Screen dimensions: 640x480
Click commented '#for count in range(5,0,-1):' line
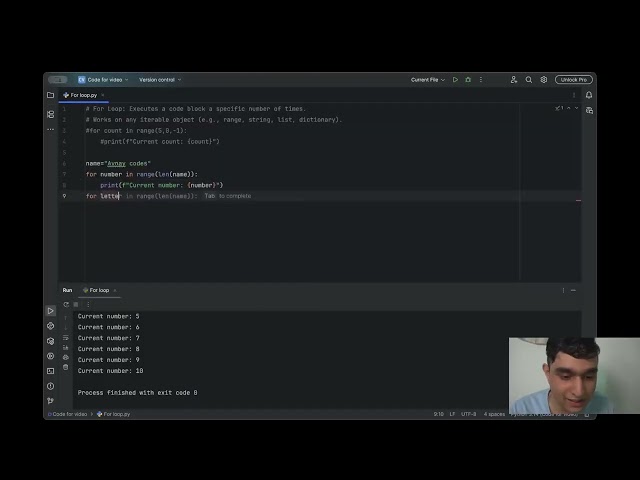[x=136, y=131]
